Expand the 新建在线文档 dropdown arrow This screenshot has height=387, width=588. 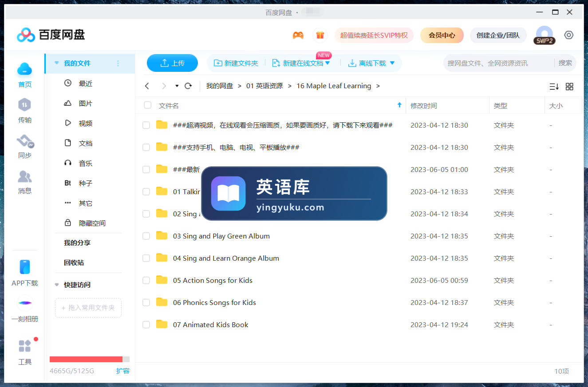328,63
